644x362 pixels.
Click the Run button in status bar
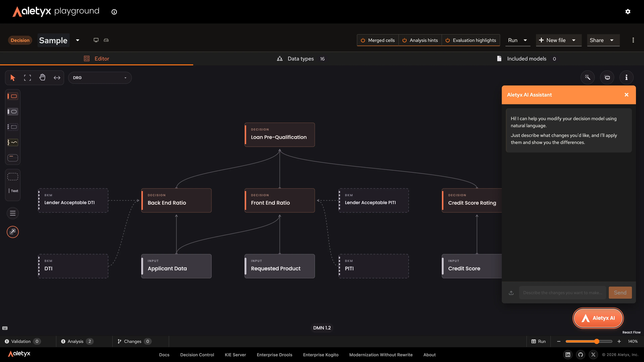click(539, 341)
